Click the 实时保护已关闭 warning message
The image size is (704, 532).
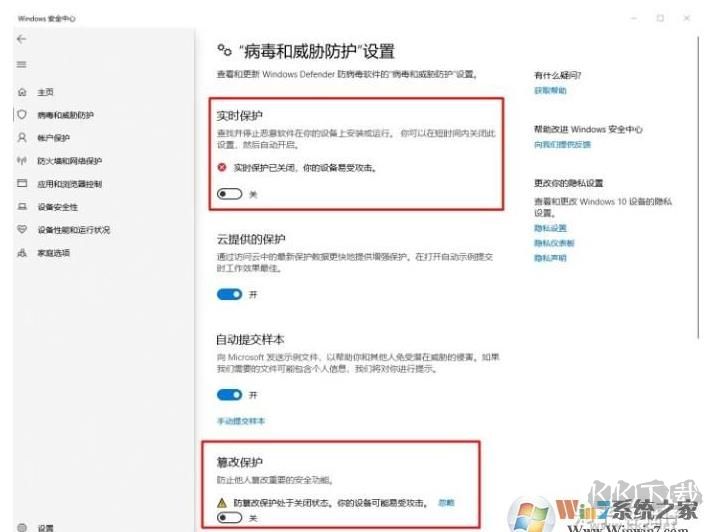pos(305,168)
